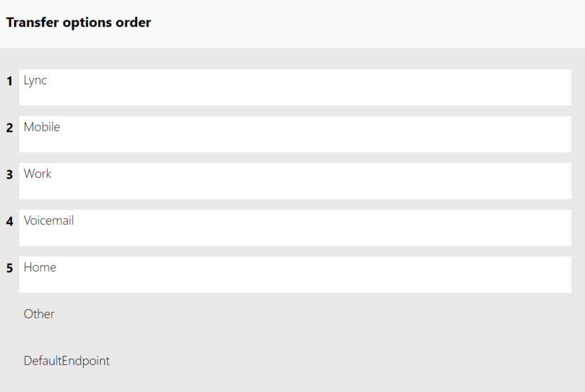This screenshot has width=585, height=392.
Task: Click order number 3 beside Work
Action: tap(10, 175)
